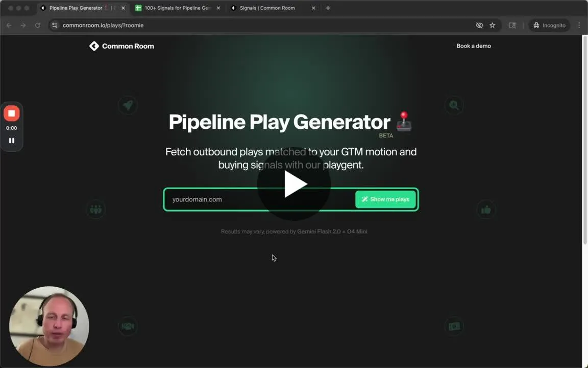Close the 100+ Signals spreadsheet tab
The height and width of the screenshot is (368, 588).
[x=218, y=8]
